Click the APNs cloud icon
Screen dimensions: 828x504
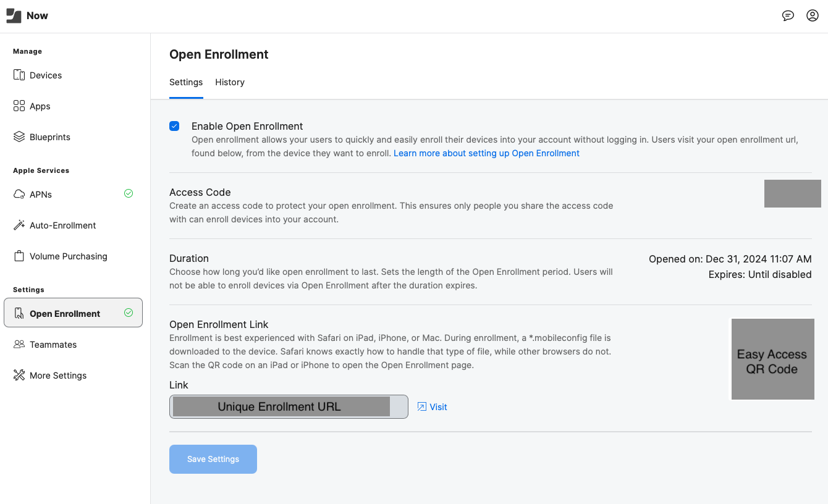(x=19, y=195)
